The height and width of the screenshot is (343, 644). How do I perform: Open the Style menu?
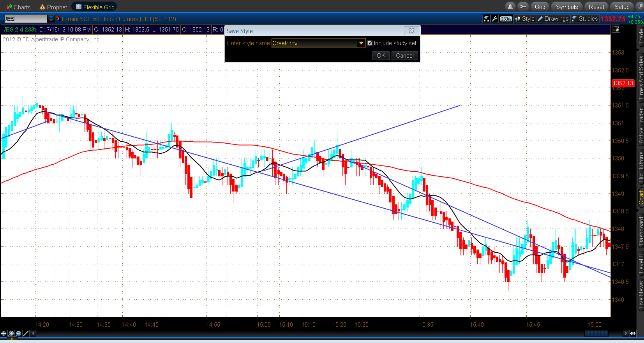[x=525, y=19]
